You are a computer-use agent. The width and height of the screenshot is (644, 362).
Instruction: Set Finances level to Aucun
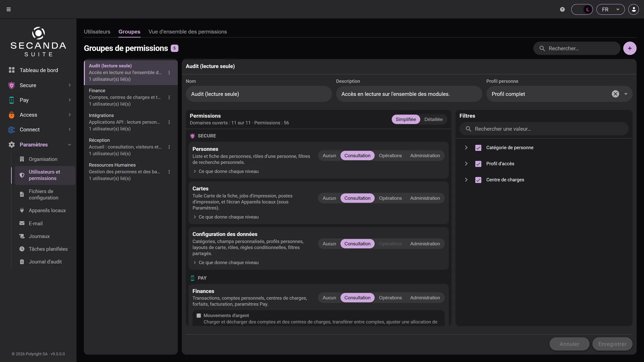(329, 298)
